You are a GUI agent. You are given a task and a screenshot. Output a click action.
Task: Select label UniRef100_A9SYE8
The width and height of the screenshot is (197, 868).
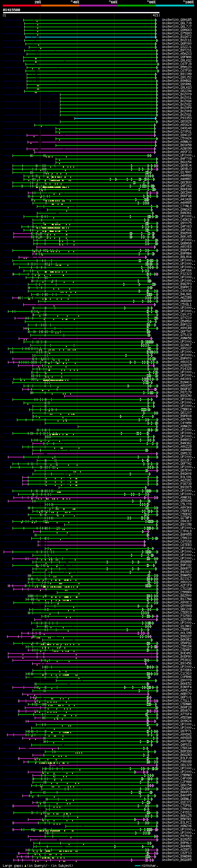tap(177, 247)
